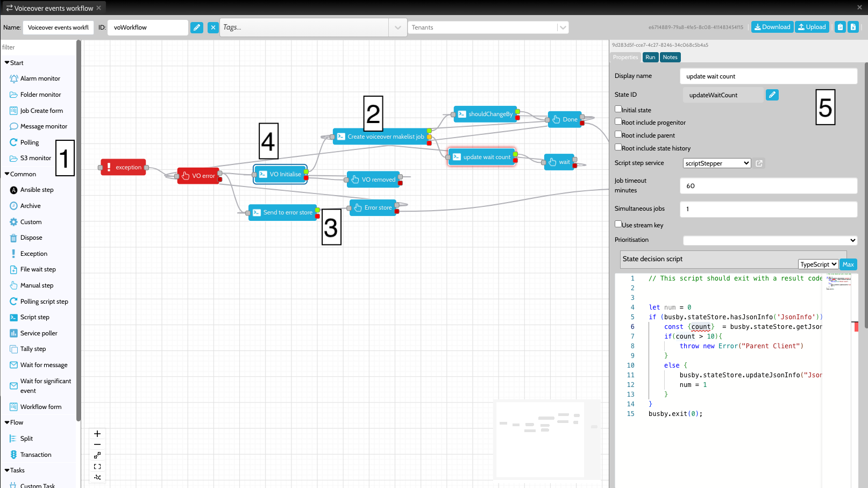This screenshot has width=868, height=488.
Task: Click the Exception exclamation icon in sidebar
Action: pos(14,254)
